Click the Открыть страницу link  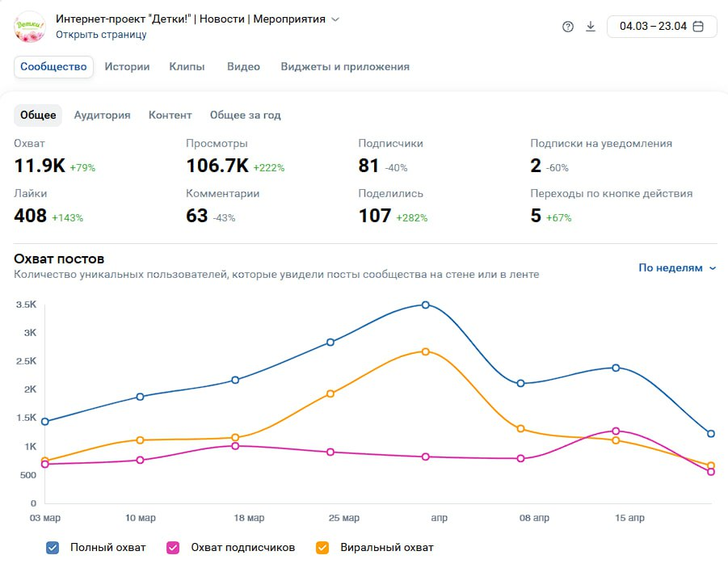[x=101, y=35]
